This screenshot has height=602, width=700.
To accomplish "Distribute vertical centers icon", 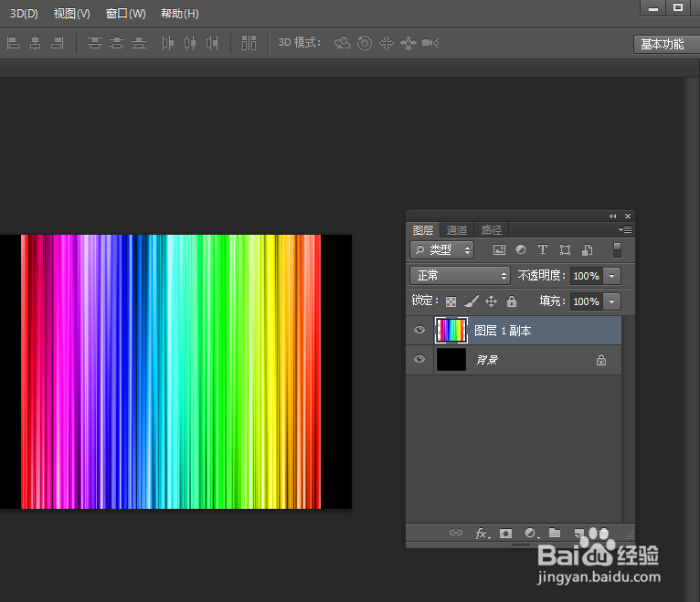I will pyautogui.click(x=117, y=43).
